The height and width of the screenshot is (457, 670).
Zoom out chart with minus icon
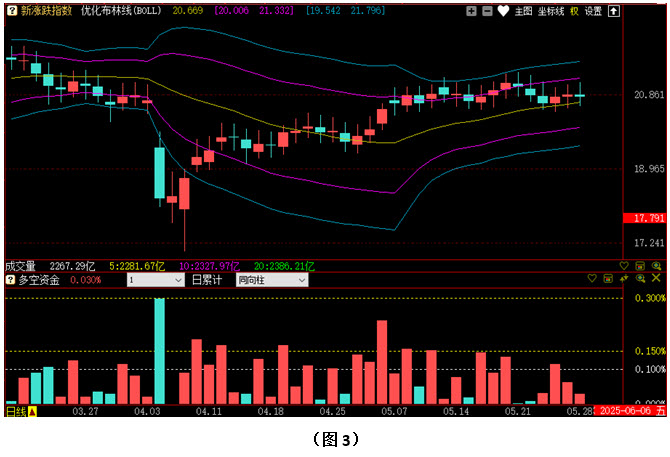point(487,11)
